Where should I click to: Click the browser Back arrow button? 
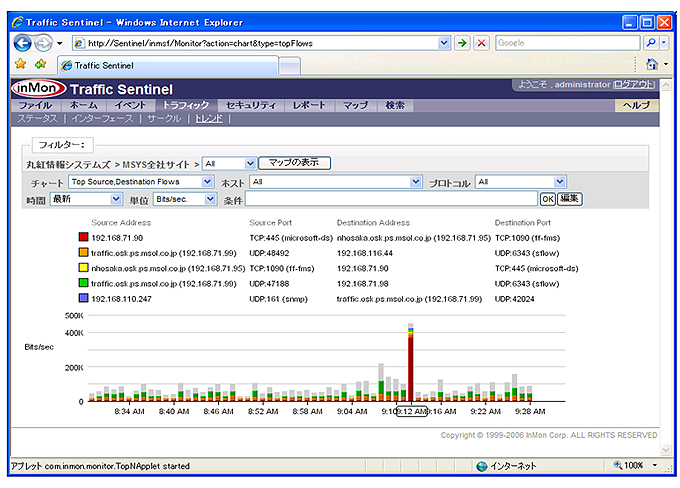tap(23, 43)
